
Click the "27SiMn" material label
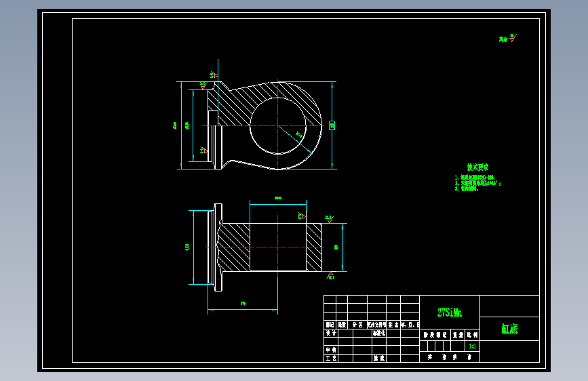tap(449, 313)
